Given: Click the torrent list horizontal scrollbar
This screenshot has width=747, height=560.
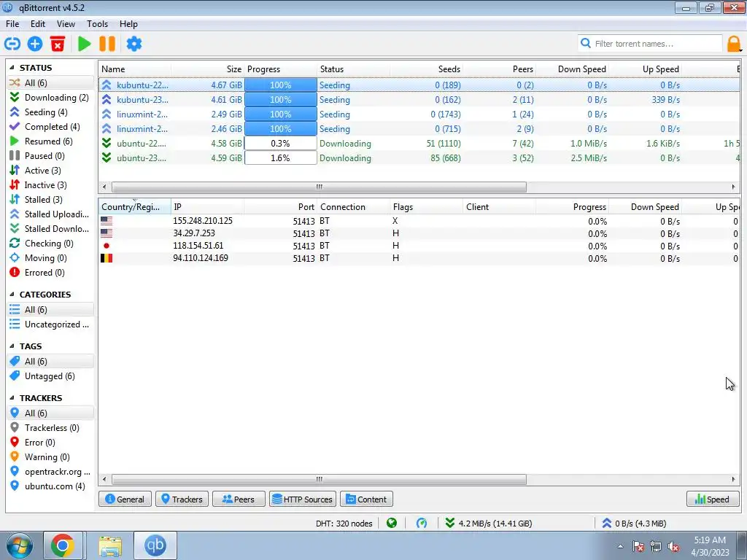Looking at the screenshot, I should [320, 187].
